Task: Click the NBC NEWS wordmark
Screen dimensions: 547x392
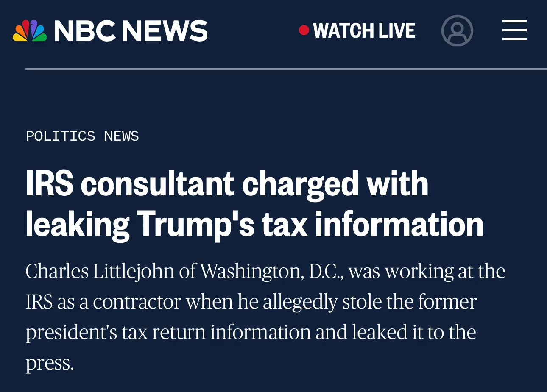Action: tap(131, 31)
